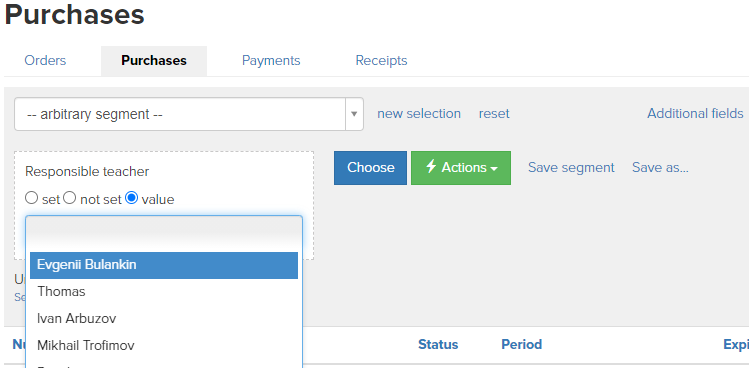Select the "set" radio button

[x=32, y=198]
